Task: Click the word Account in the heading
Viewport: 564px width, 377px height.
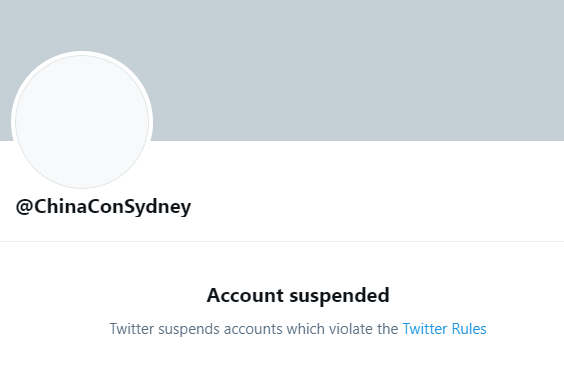Action: [245, 295]
